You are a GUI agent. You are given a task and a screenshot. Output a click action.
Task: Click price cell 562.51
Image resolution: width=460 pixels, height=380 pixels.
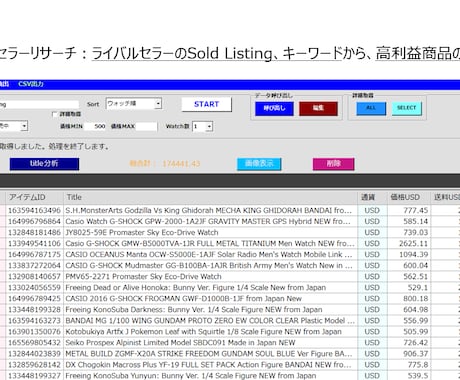[409, 276]
